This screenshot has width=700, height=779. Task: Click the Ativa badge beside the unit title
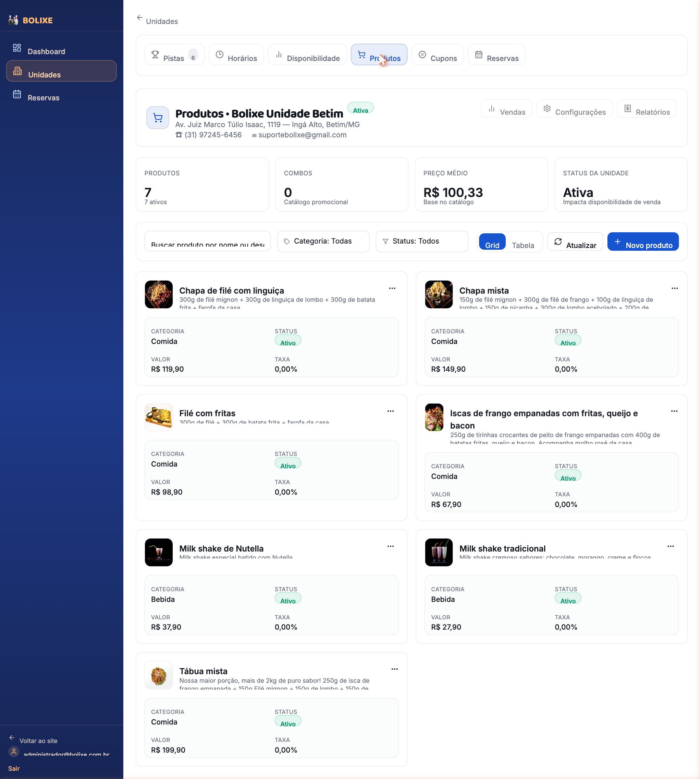tap(360, 108)
